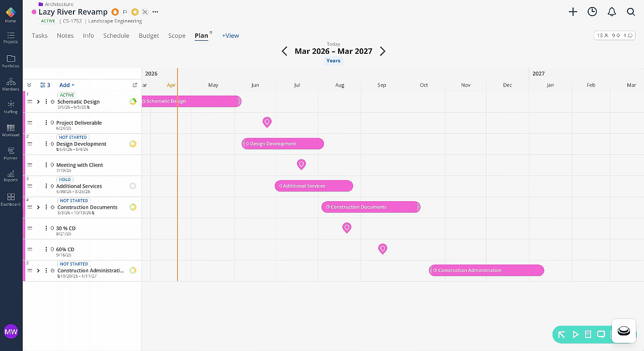The height and width of the screenshot is (351, 644).
Task: Open the 60% CD milestone name
Action: coord(65,249)
